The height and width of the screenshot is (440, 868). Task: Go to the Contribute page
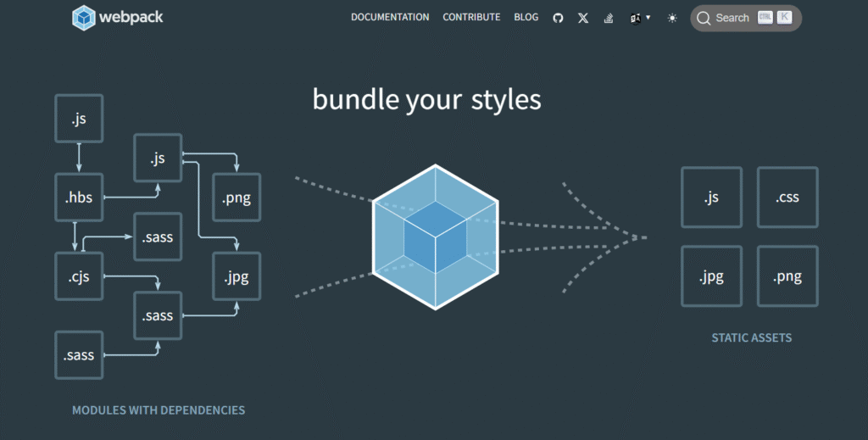[471, 17]
